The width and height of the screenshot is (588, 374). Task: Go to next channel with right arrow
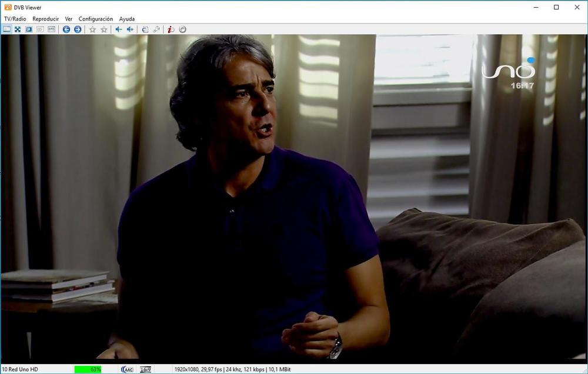(78, 29)
